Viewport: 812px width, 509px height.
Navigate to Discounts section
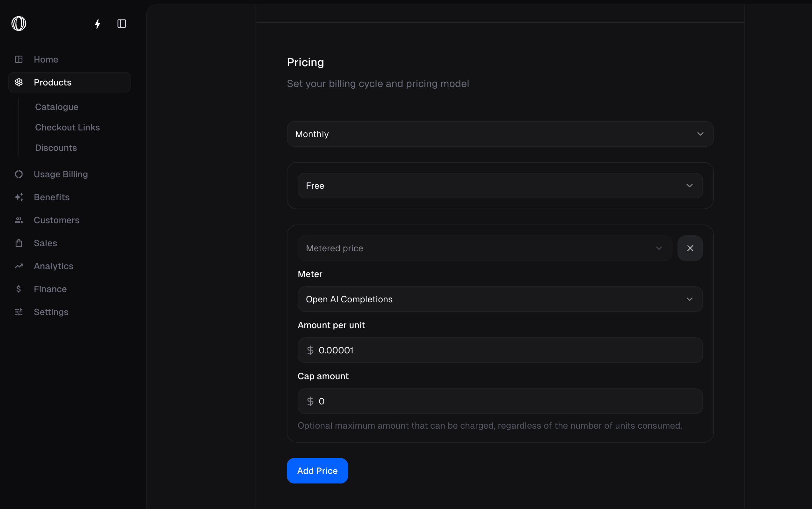tap(56, 148)
